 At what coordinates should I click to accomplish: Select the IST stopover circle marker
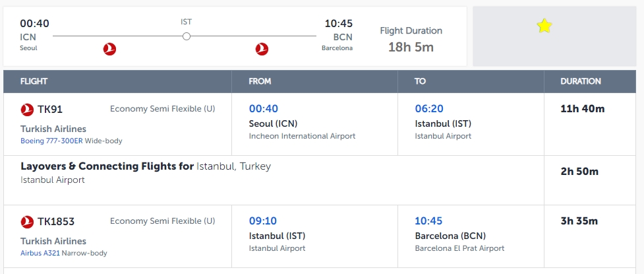187,36
